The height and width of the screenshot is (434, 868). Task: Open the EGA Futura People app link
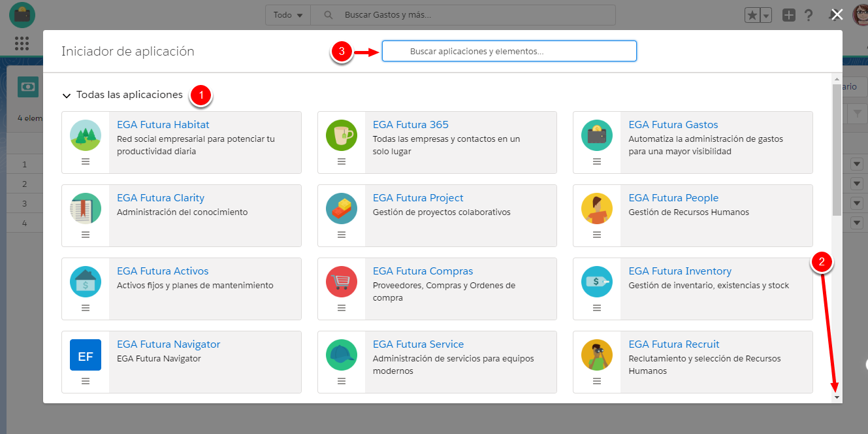pyautogui.click(x=673, y=198)
